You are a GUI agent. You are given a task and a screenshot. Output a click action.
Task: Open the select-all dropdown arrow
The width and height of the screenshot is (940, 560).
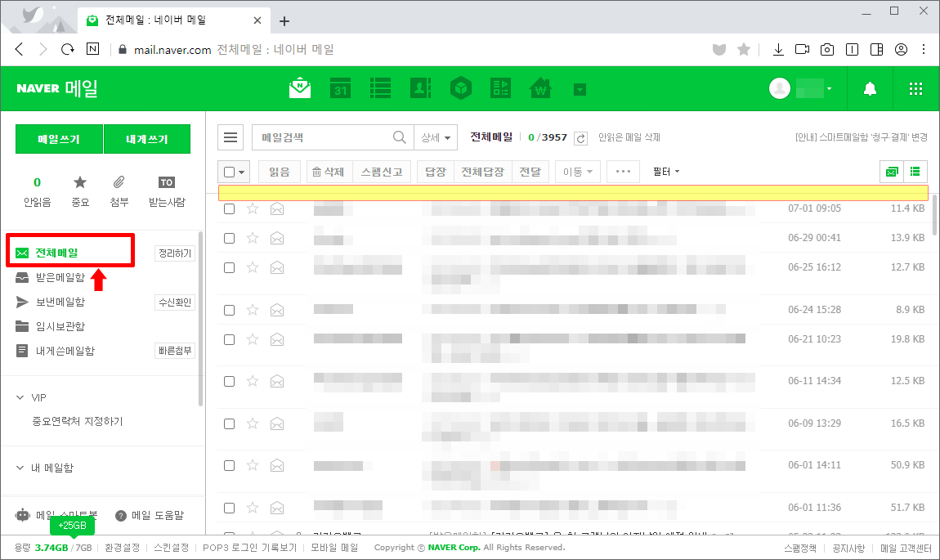[242, 172]
